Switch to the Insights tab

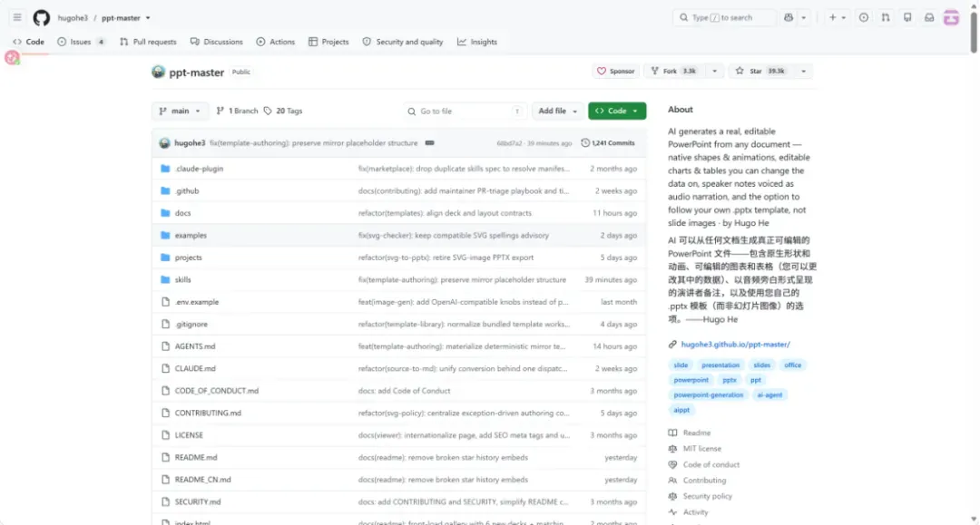click(477, 42)
